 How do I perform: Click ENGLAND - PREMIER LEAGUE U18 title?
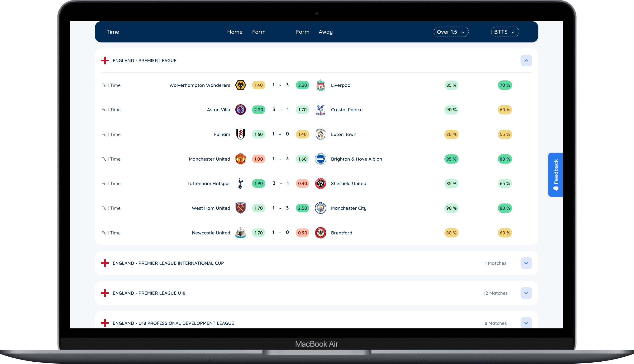pyautogui.click(x=149, y=293)
